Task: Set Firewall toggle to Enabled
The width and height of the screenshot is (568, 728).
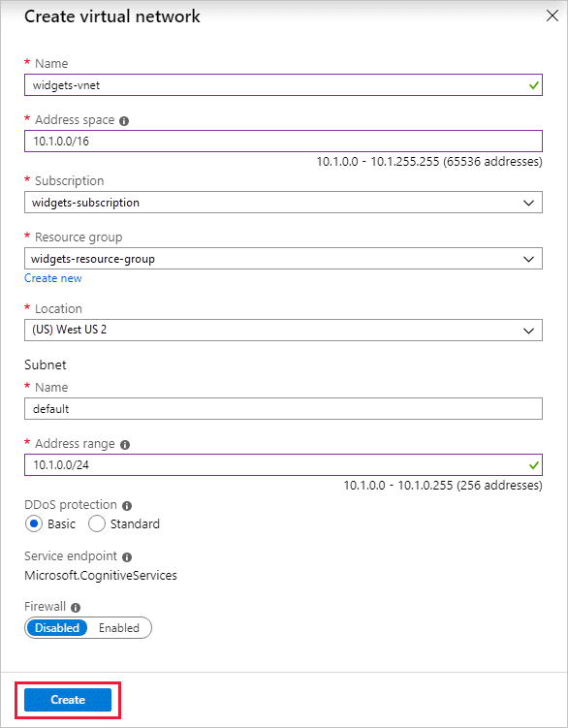Action: click(x=119, y=628)
